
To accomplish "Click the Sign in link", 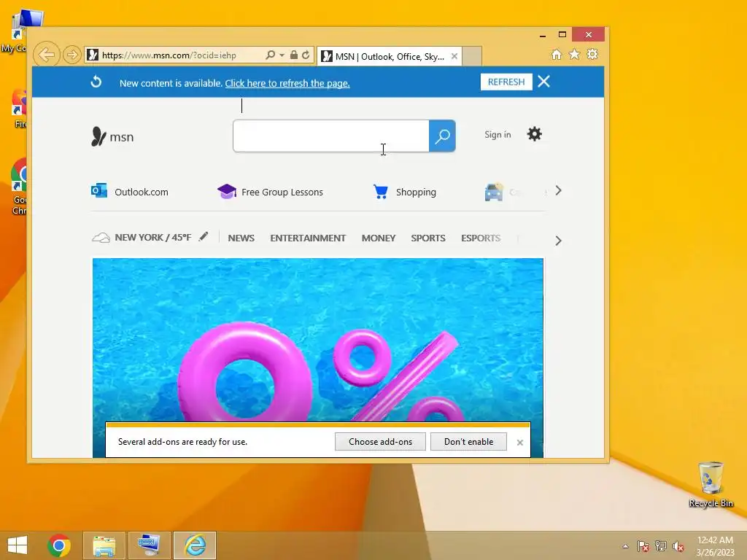I will coord(498,135).
